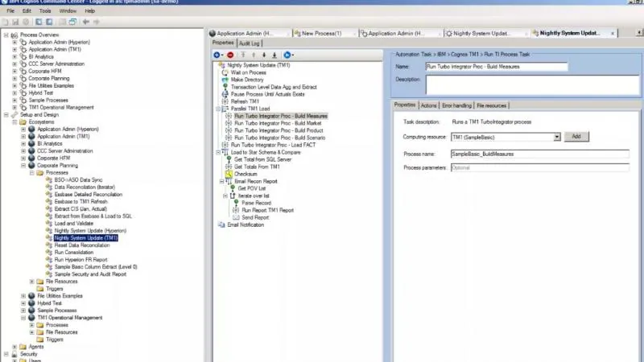Viewport: 644px width, 362px height.
Task: Click the blue run process play icon
Action: (287, 55)
